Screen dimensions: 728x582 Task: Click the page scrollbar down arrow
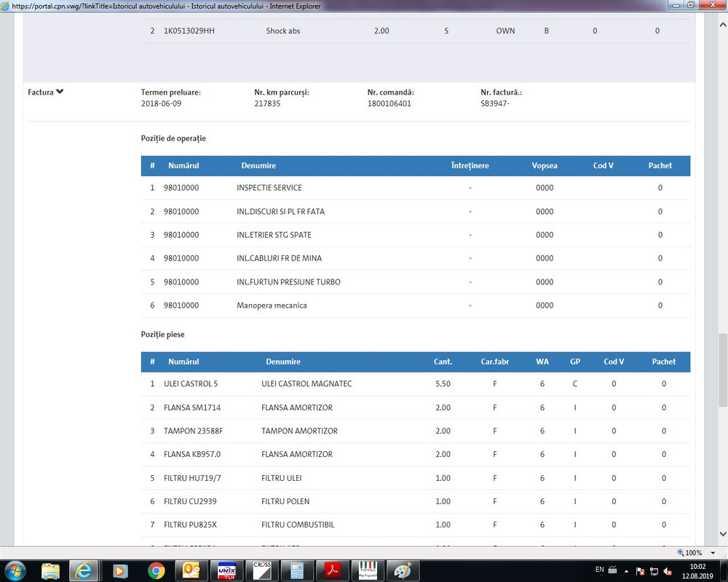coord(723,534)
